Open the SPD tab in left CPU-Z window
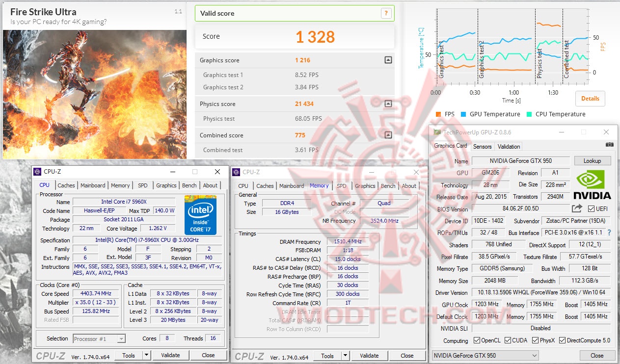The height and width of the screenshot is (364, 620). [x=142, y=185]
